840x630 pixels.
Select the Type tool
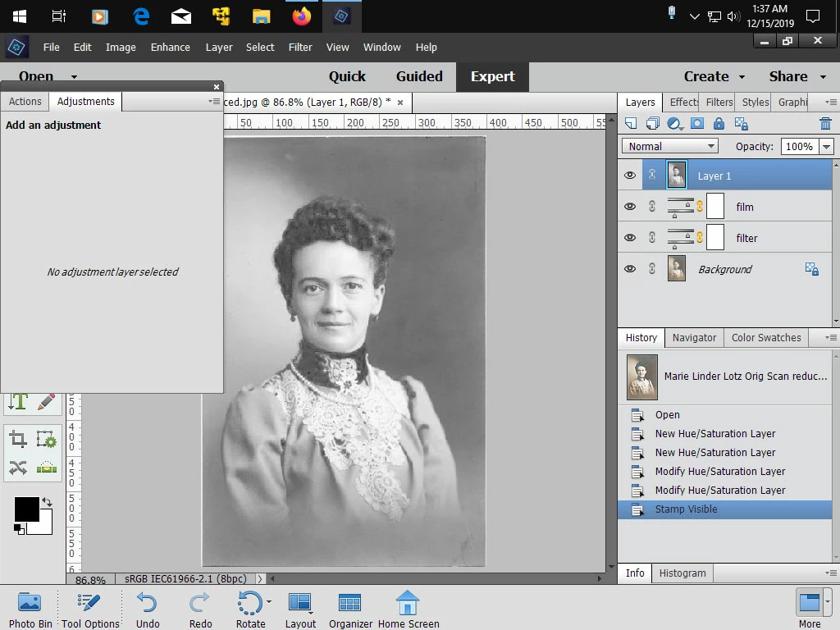tap(18, 400)
